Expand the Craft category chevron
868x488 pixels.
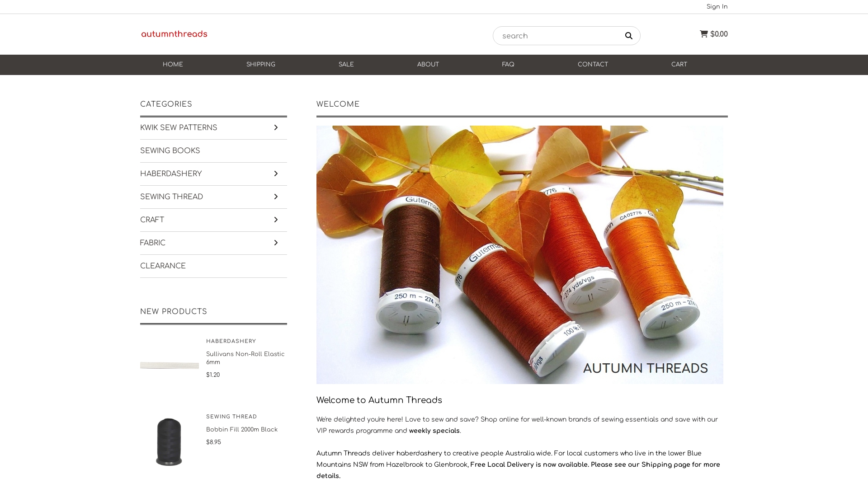pyautogui.click(x=276, y=220)
